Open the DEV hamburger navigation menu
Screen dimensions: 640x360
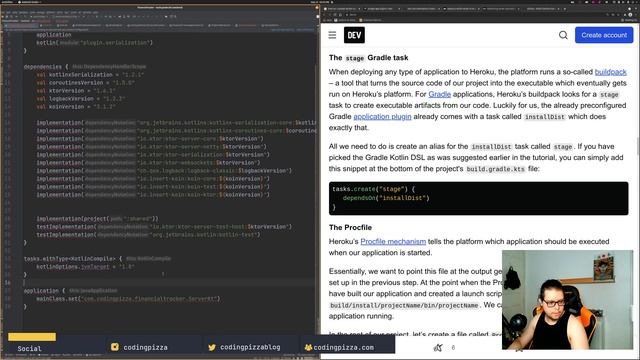point(332,35)
